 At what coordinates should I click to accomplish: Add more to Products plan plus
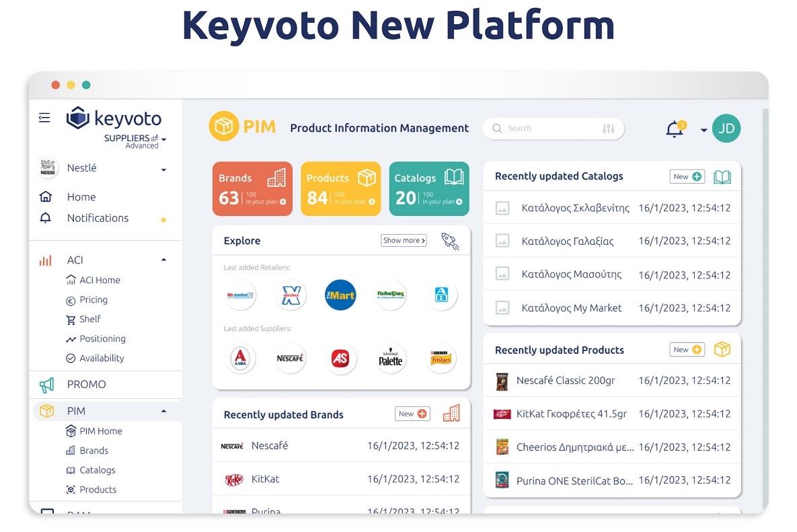tap(371, 202)
